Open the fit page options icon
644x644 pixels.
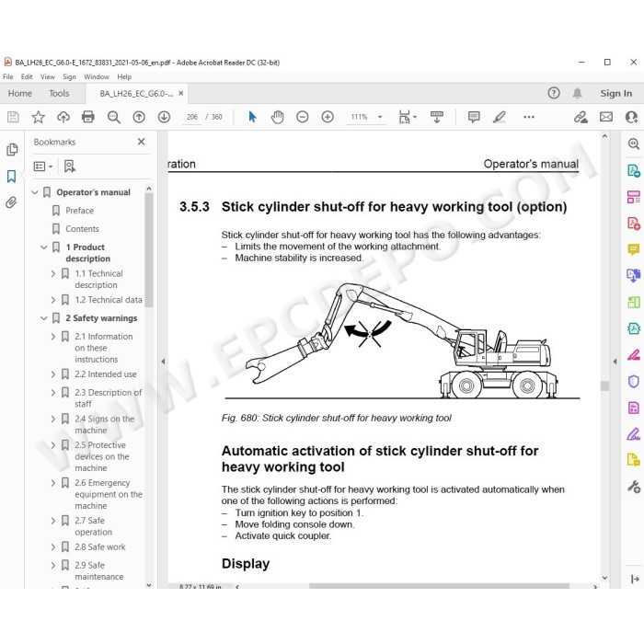point(407,117)
